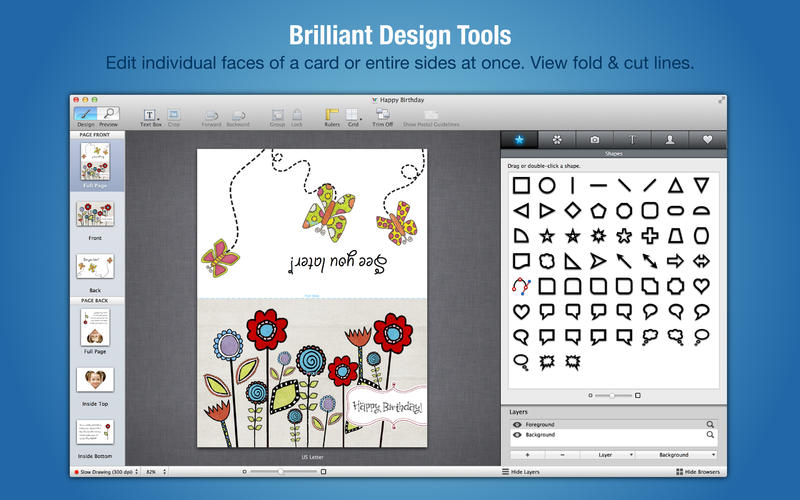Viewport: 800px width, 500px height.
Task: Click the Trim Off toolbar icon
Action: click(381, 116)
